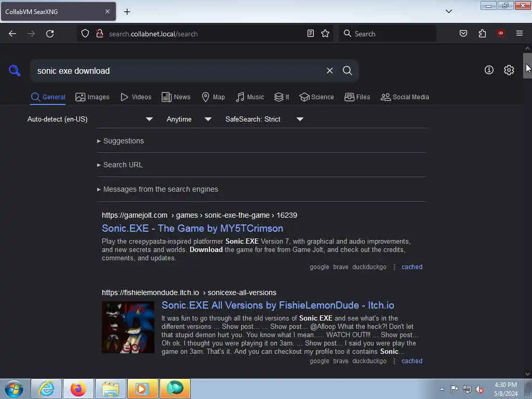Click the network tray icon
The height and width of the screenshot is (399, 532).
(467, 390)
